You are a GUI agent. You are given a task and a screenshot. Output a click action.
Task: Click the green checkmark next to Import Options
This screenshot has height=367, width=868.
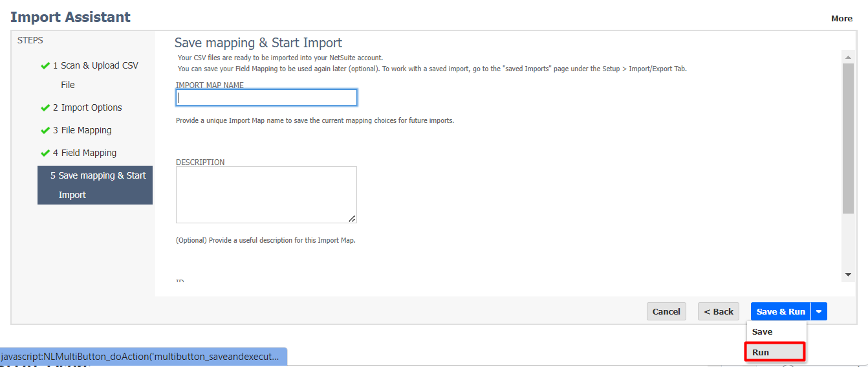tap(45, 107)
